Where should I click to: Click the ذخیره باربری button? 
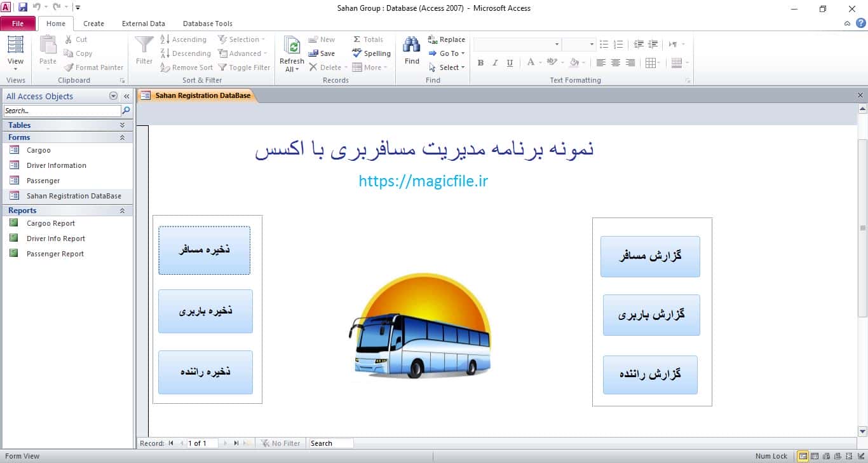(205, 311)
